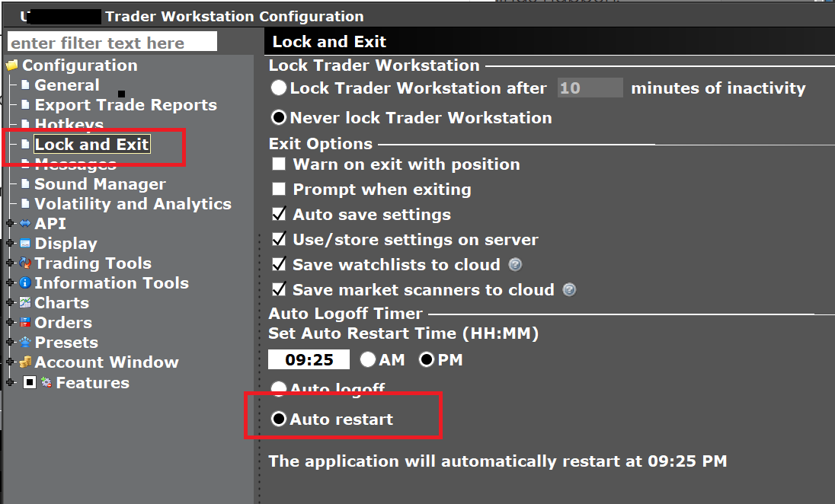Click the Features gear icon
Screen dimensions: 835x504
46,382
